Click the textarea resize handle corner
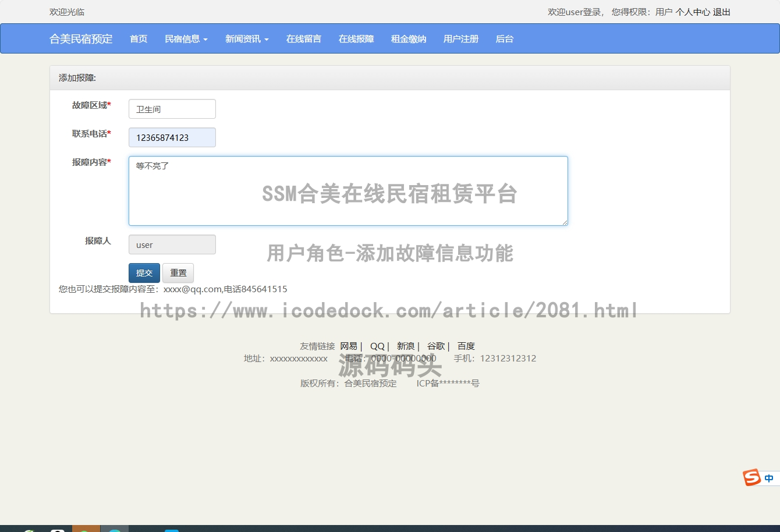The image size is (780, 532). (564, 222)
